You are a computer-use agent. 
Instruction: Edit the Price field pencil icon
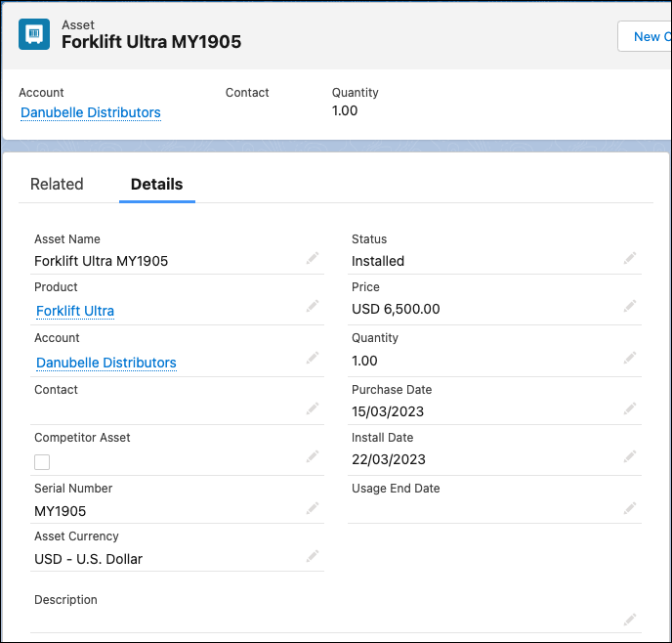tap(630, 306)
